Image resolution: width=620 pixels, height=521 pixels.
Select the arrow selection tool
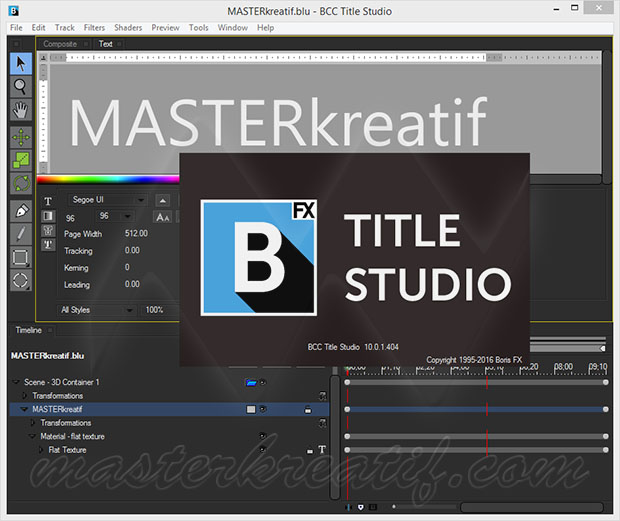pos(21,63)
